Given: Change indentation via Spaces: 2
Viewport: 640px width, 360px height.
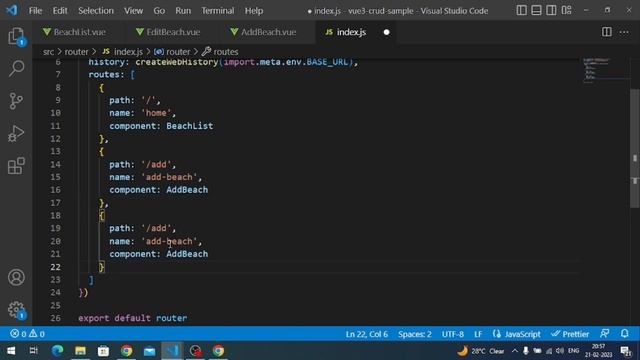Looking at the screenshot, I should point(415,334).
